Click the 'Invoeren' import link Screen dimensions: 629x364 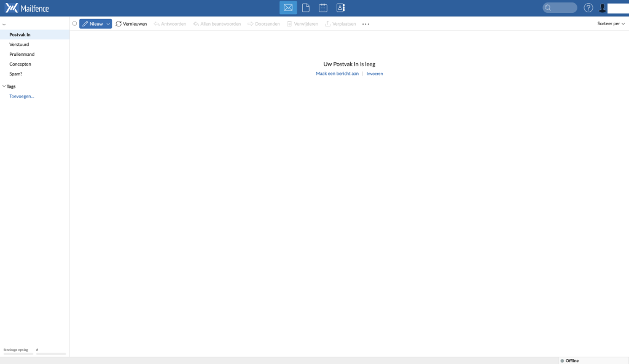click(x=375, y=73)
